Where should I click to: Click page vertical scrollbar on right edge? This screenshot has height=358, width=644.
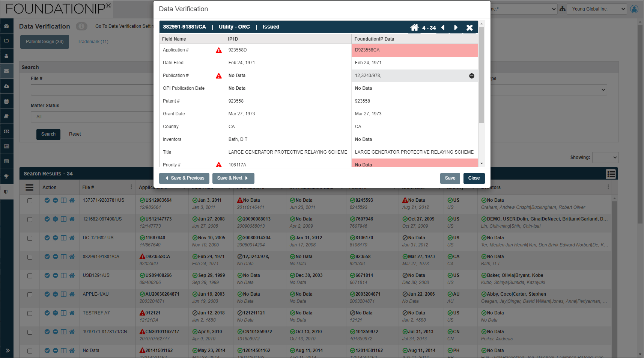(640, 124)
